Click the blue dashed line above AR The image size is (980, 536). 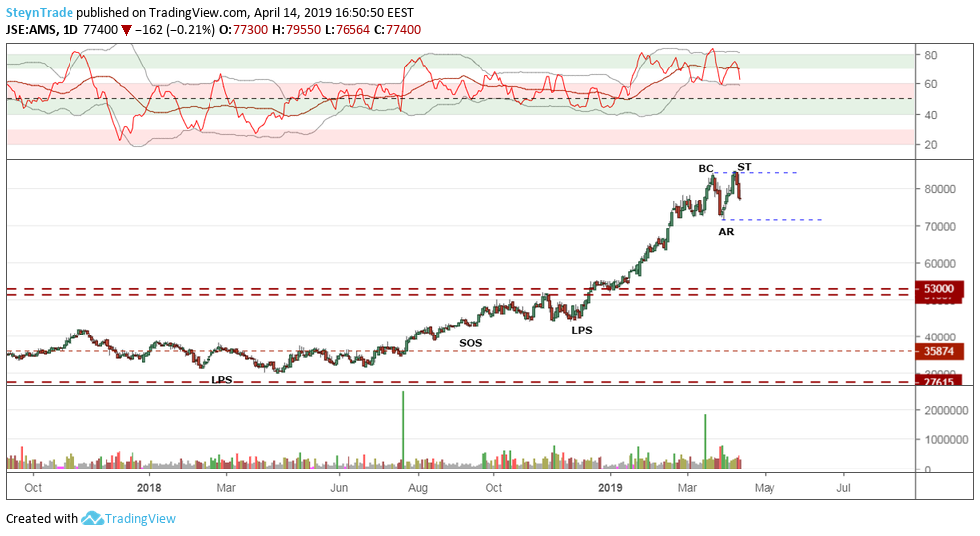[771, 220]
